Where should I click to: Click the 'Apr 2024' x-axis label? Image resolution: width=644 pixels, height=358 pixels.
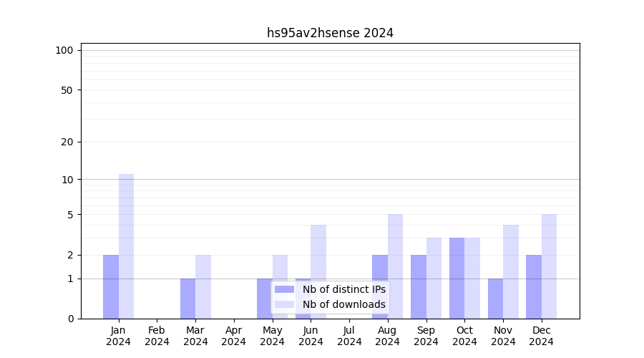(234, 336)
